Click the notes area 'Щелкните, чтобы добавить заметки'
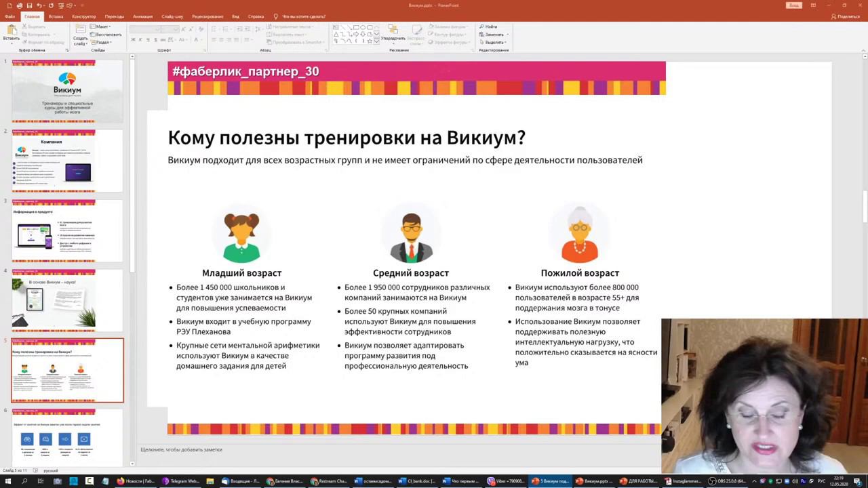868x488 pixels. click(181, 449)
